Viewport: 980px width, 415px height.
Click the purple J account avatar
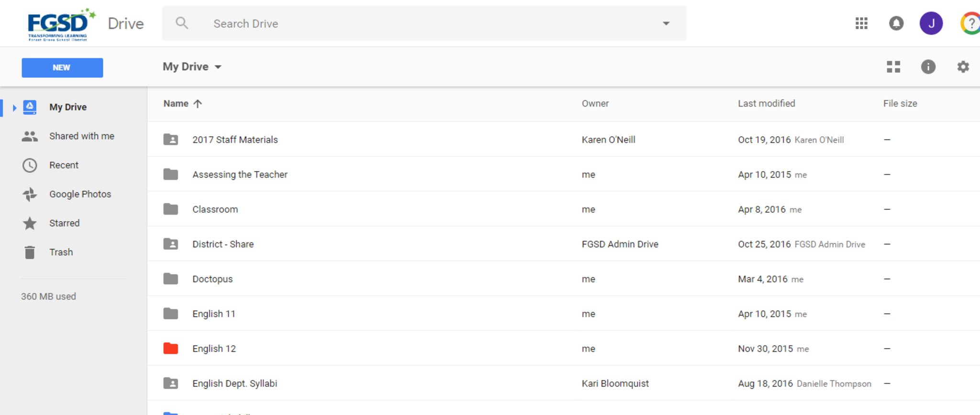[931, 23]
